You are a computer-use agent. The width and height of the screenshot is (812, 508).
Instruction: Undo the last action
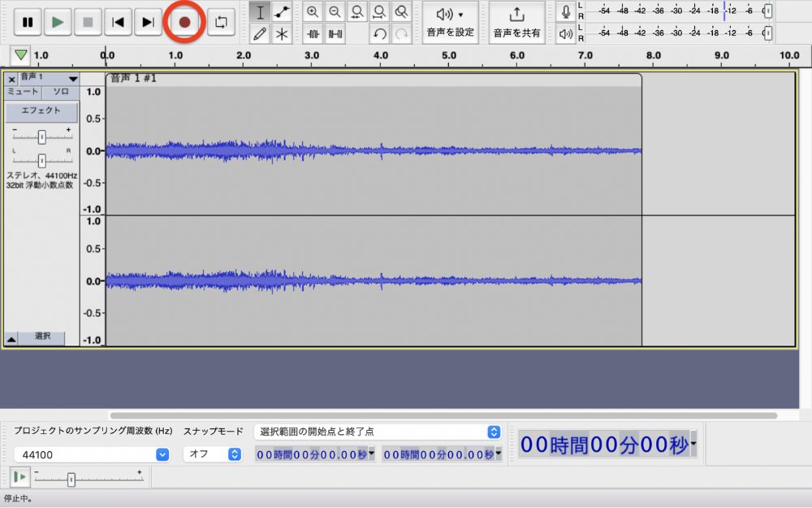click(379, 34)
